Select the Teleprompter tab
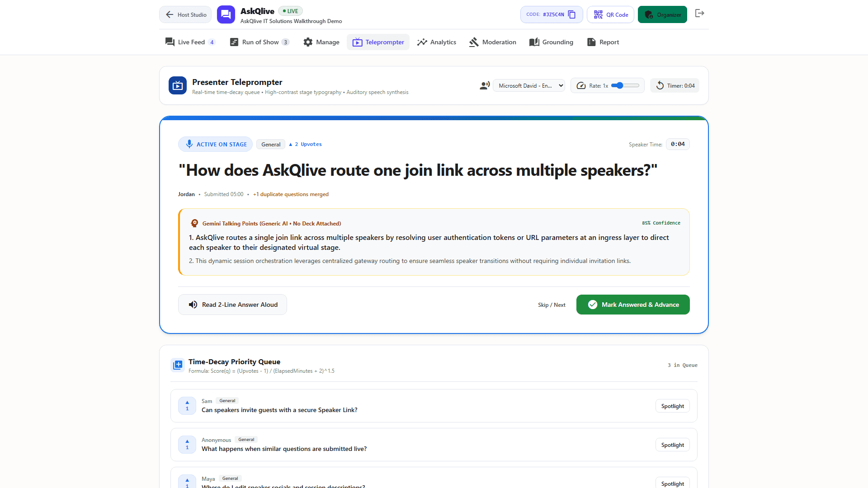This screenshot has width=868, height=488. point(378,42)
